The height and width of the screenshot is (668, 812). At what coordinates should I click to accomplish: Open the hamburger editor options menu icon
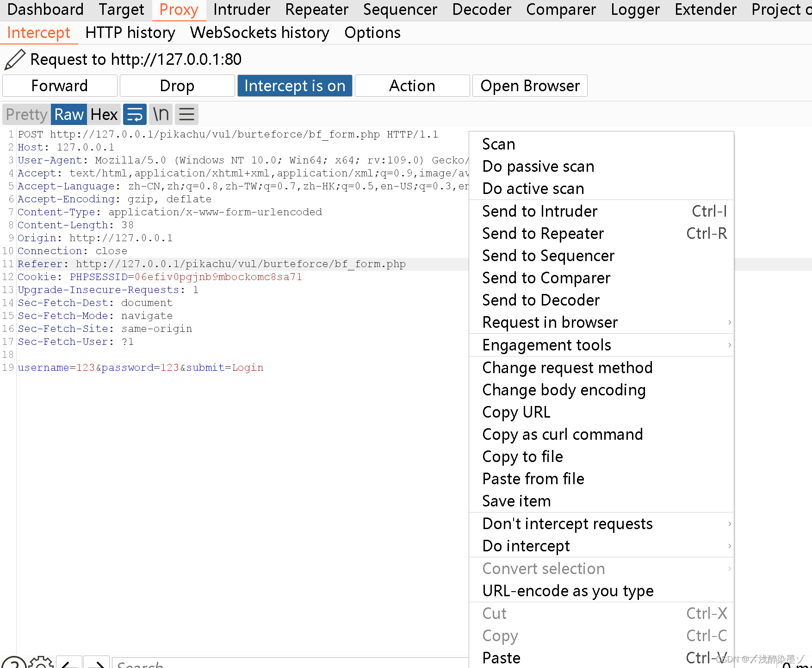pos(186,114)
